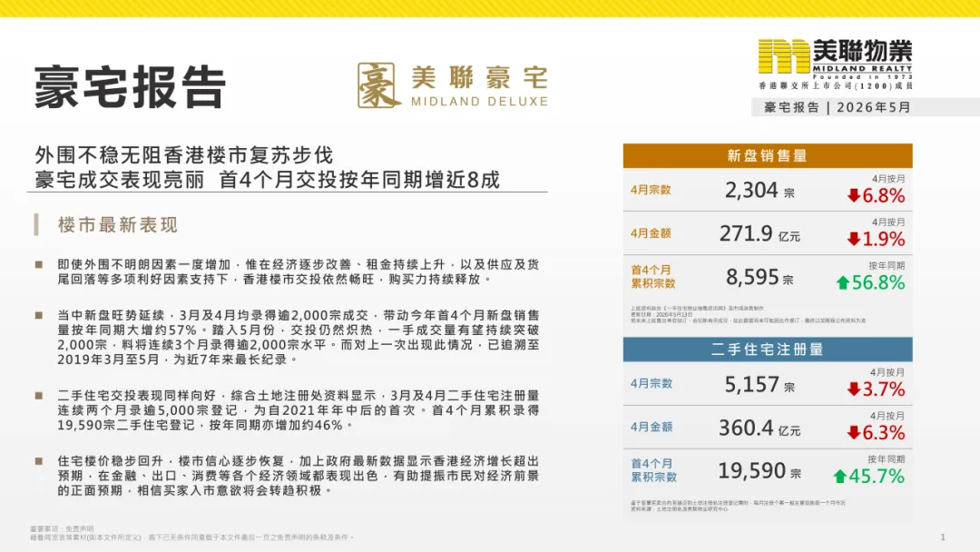980x552 pixels.
Task: Click the bullet before 住宅楼价稳步回升
Action: [39, 461]
